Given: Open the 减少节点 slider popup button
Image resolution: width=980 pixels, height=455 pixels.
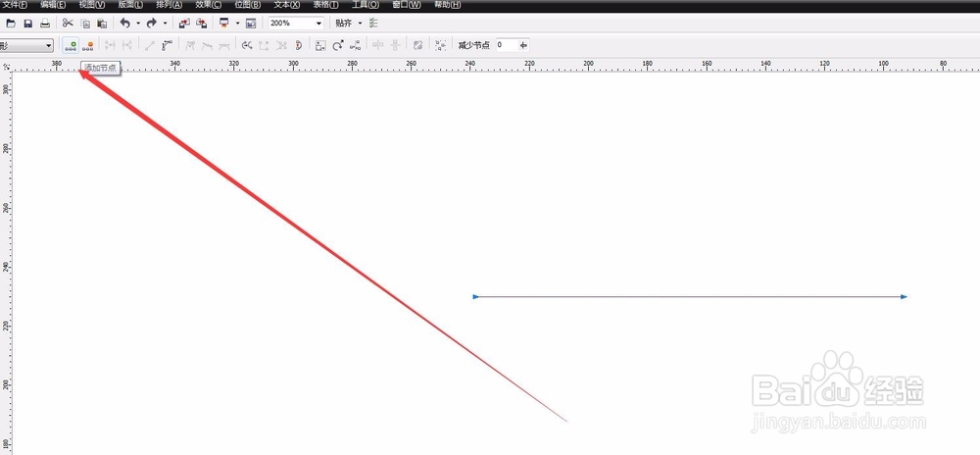Looking at the screenshot, I should coord(523,45).
